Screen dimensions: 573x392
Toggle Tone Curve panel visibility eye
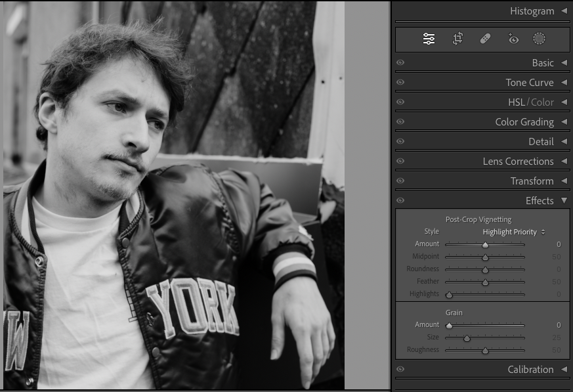tap(400, 83)
